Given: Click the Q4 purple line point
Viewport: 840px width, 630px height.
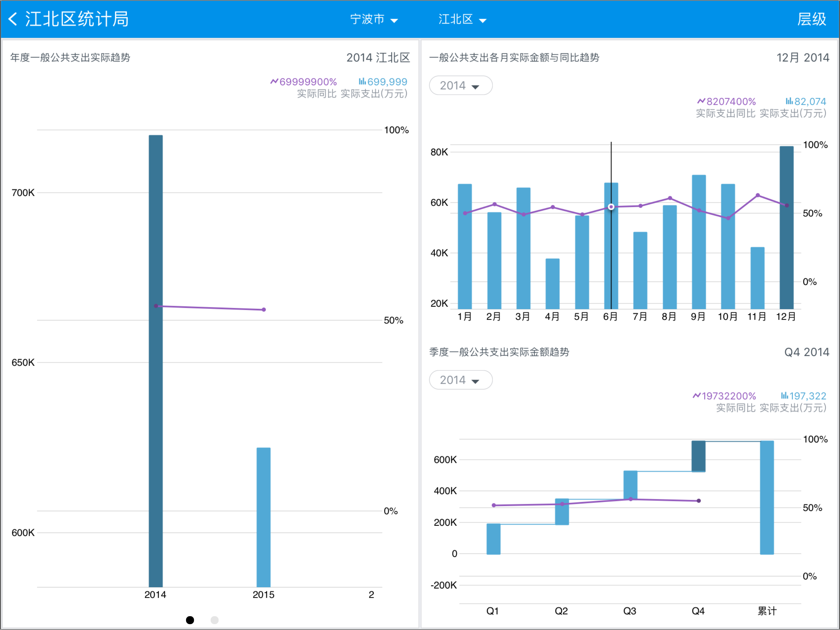Looking at the screenshot, I should click(699, 501).
